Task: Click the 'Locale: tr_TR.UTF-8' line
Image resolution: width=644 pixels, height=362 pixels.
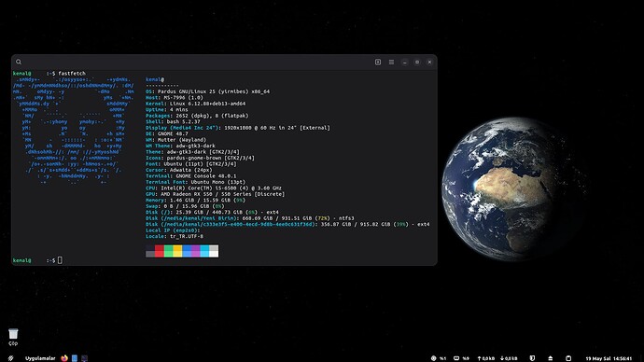Action: [x=175, y=236]
